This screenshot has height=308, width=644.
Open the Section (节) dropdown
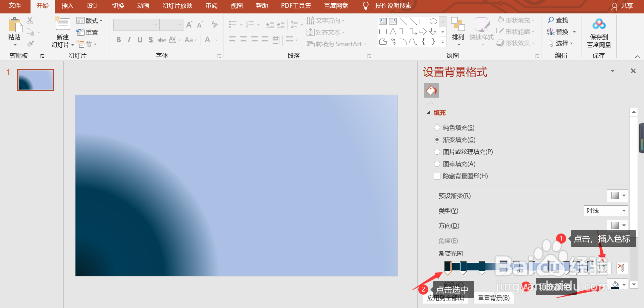click(87, 44)
